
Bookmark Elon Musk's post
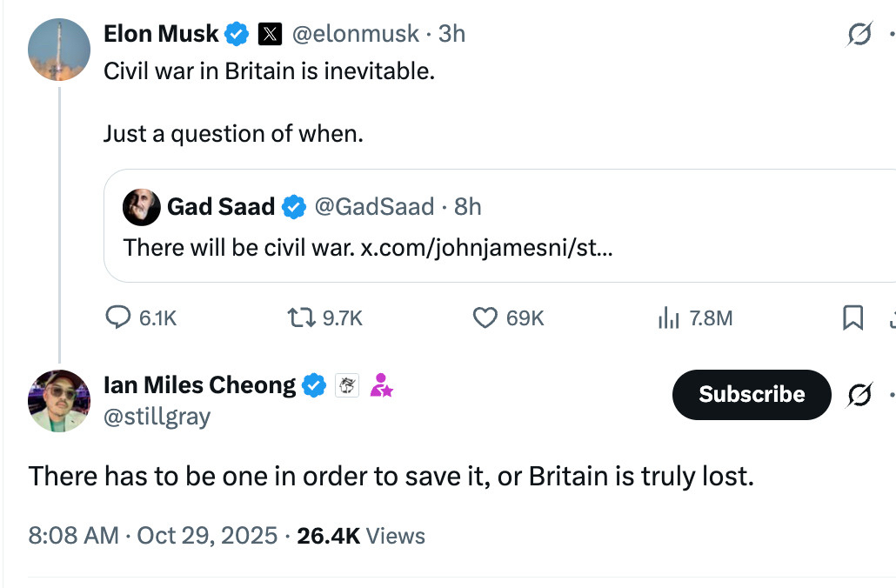853,318
